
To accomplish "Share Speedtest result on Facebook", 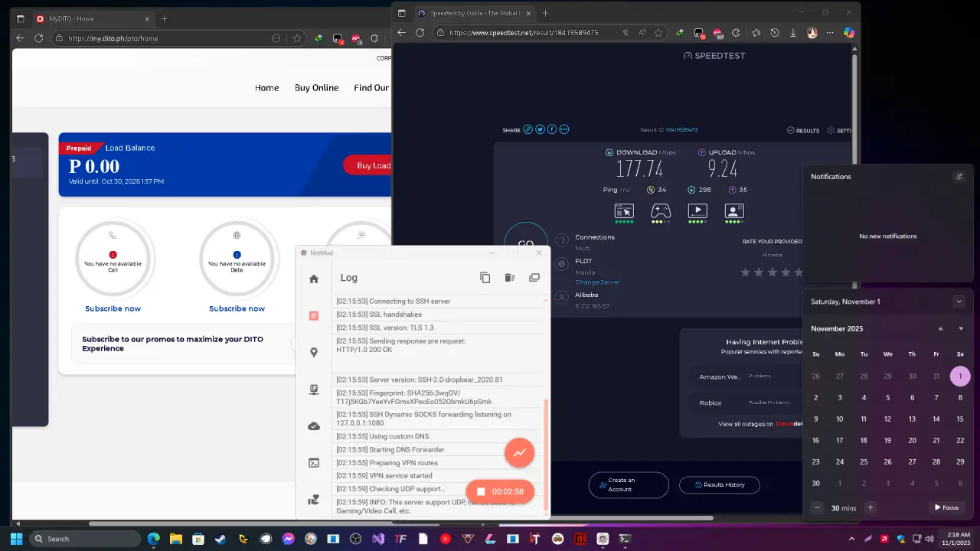I will point(552,130).
